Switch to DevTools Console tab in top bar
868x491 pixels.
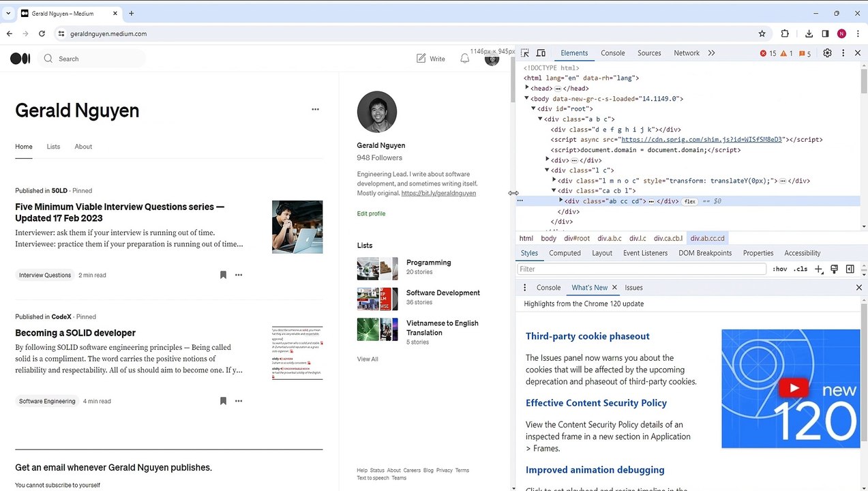pos(613,53)
